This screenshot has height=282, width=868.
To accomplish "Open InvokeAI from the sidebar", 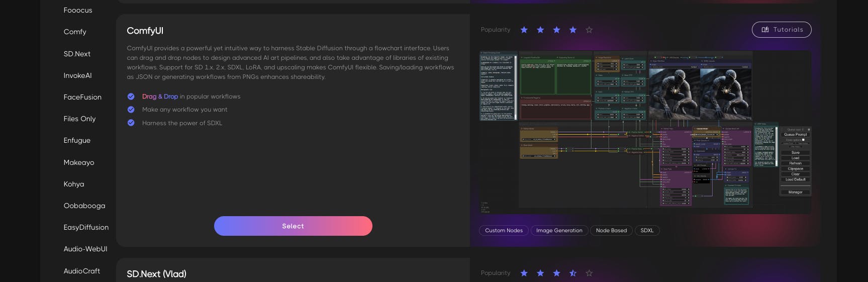I will click(x=77, y=75).
